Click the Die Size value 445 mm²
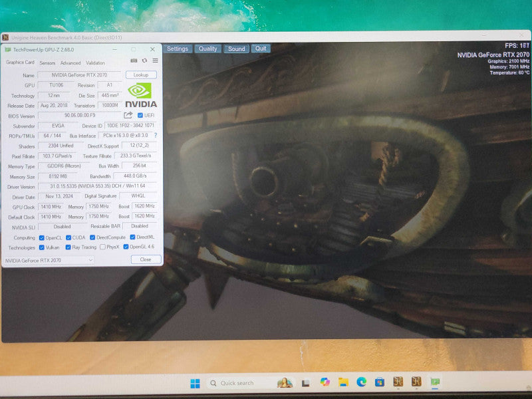 point(110,96)
